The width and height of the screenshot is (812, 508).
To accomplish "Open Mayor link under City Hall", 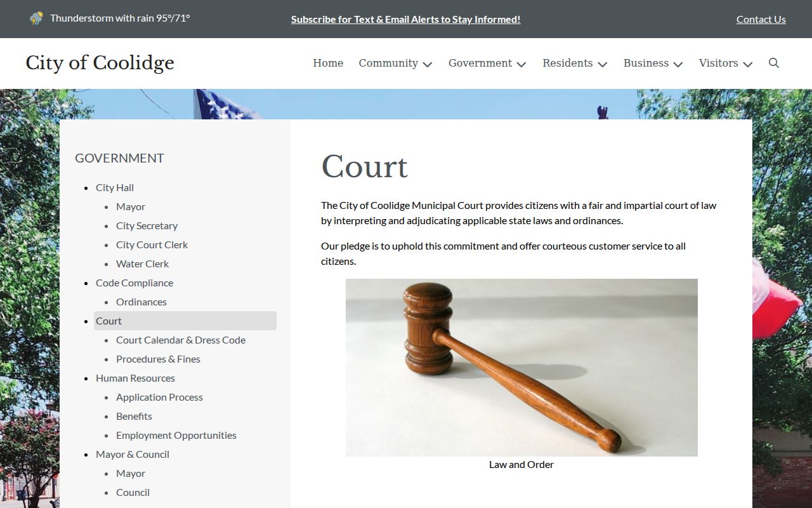I will click(x=131, y=206).
